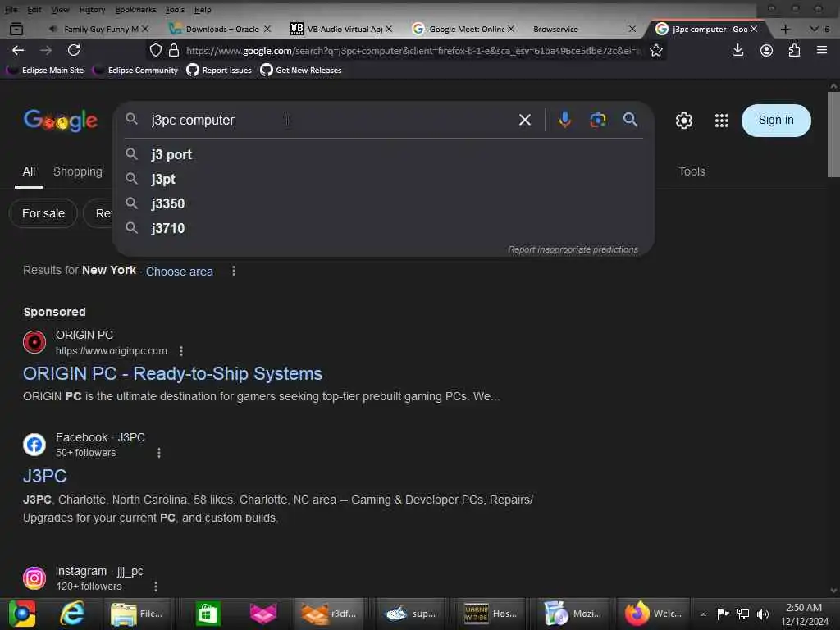Go back to the previous page
The height and width of the screenshot is (630, 840).
click(x=18, y=50)
